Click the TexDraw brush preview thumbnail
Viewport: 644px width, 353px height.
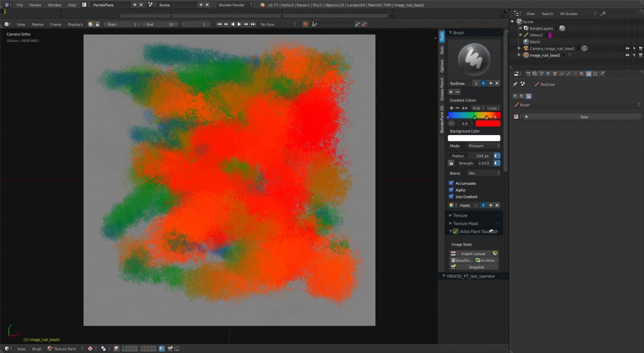click(474, 59)
